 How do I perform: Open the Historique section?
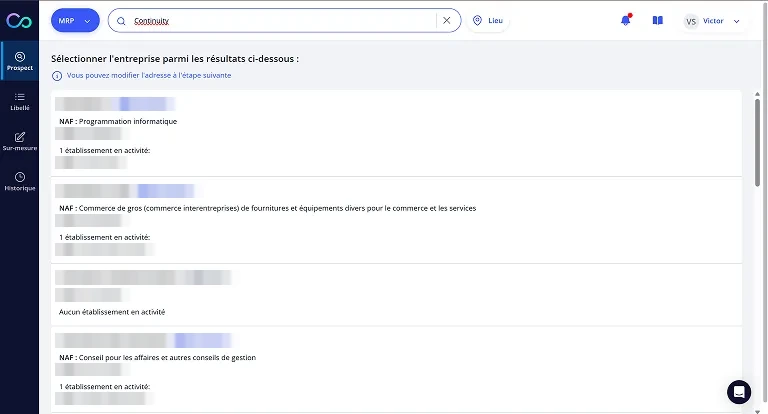20,181
